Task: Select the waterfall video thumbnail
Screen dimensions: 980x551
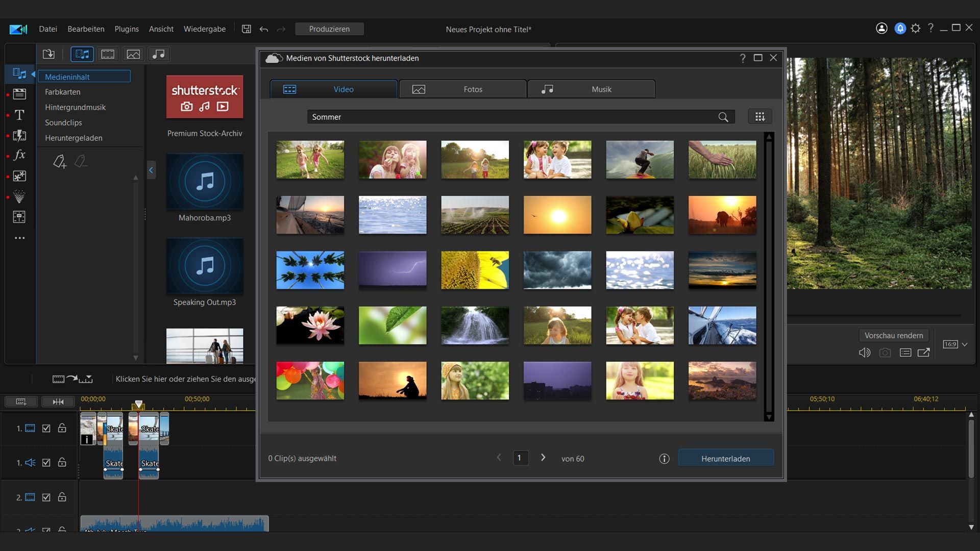Action: tap(475, 325)
